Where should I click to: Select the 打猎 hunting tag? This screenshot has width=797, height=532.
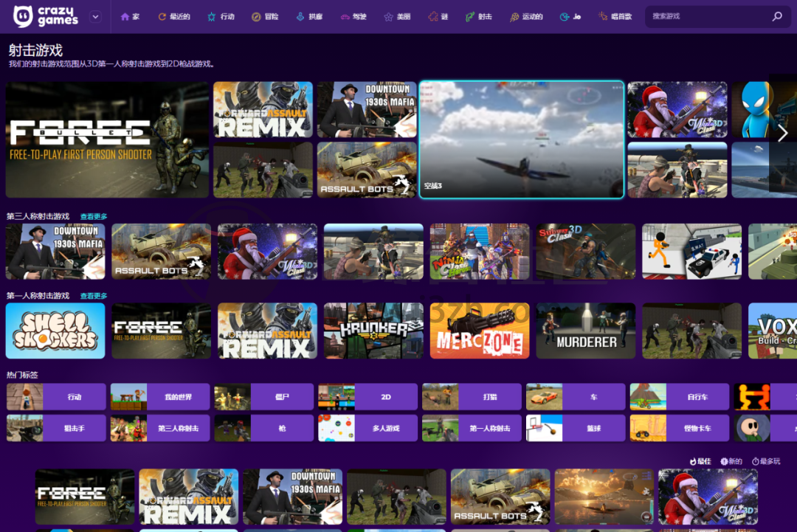pyautogui.click(x=472, y=397)
